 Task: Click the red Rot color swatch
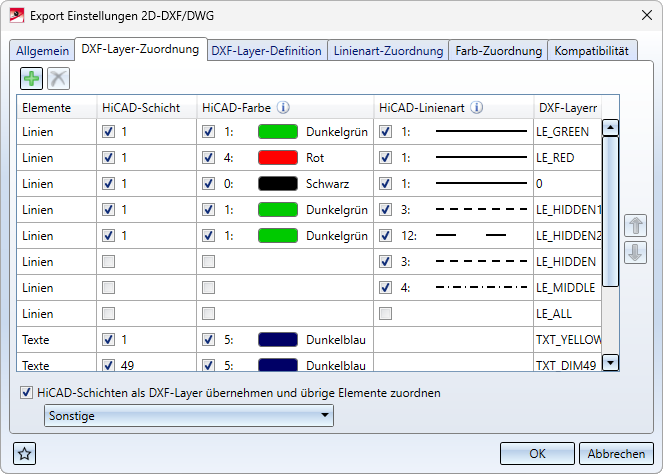pyautogui.click(x=278, y=158)
